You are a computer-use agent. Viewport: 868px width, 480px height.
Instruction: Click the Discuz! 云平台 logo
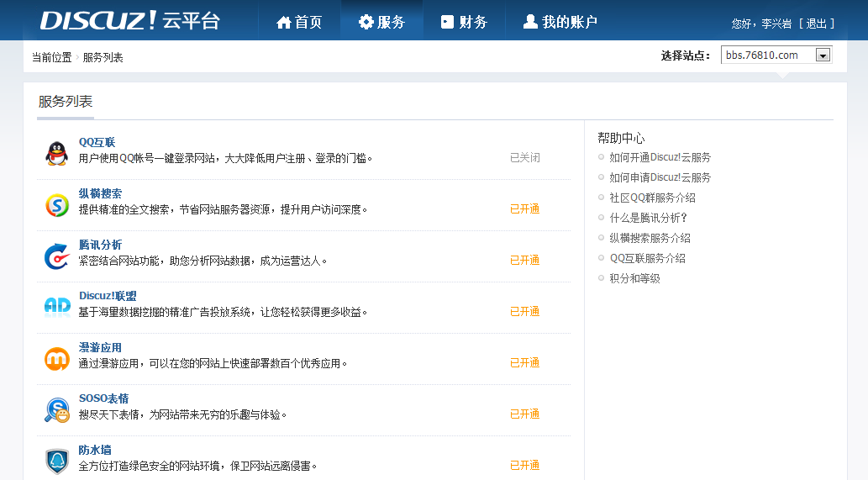pos(130,20)
